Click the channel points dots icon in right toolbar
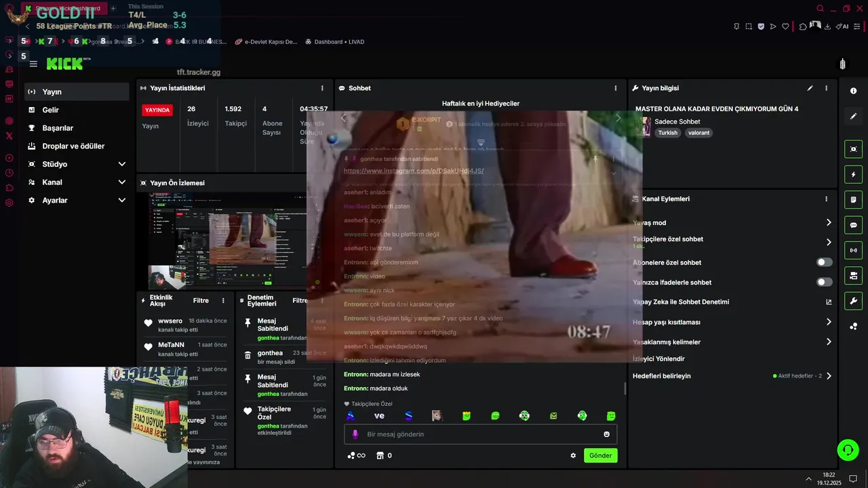The height and width of the screenshot is (488, 868). [853, 327]
